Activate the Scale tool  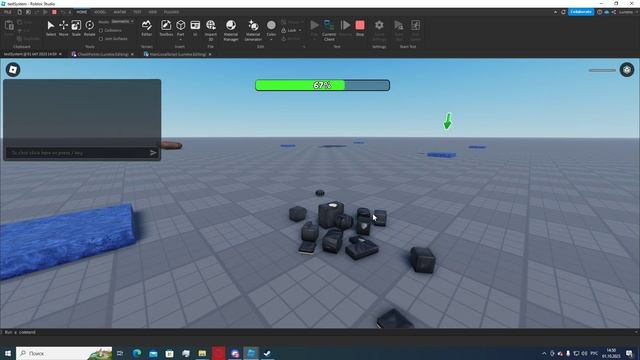coord(76,28)
